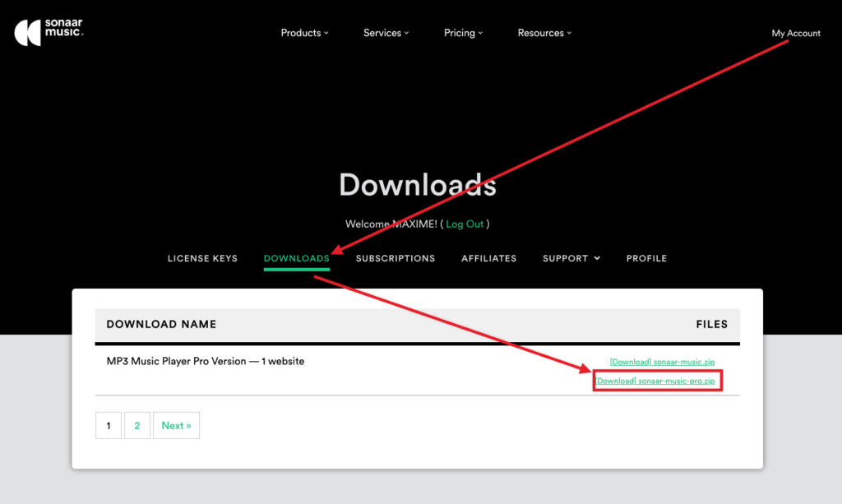
Task: Select the Downloads tab
Action: (x=296, y=258)
